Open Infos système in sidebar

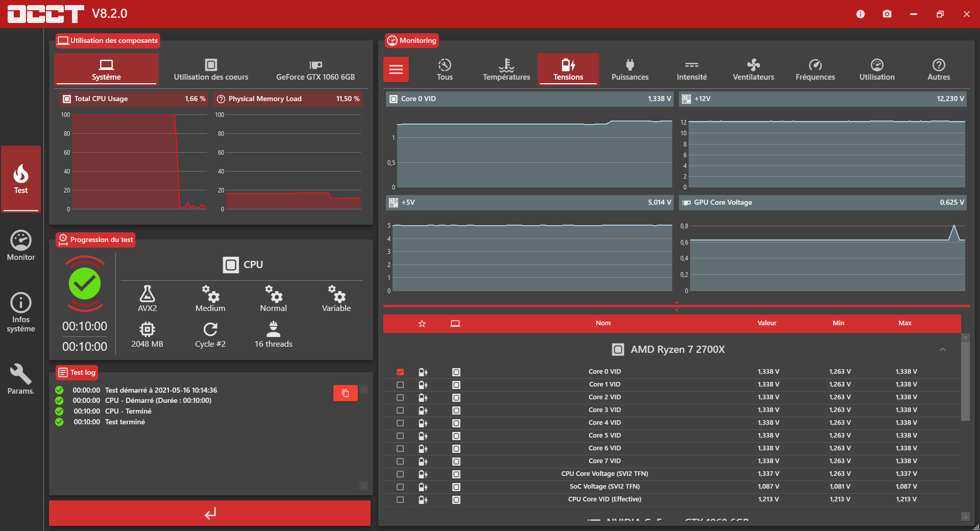21,312
